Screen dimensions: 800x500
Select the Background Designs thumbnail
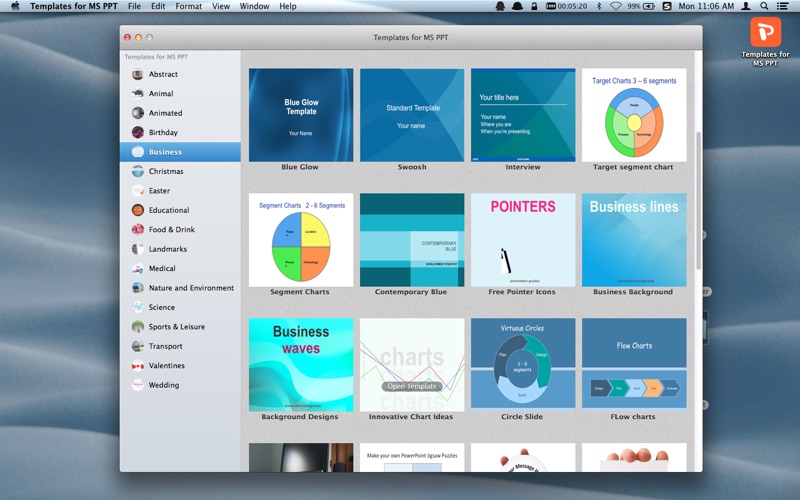(301, 365)
